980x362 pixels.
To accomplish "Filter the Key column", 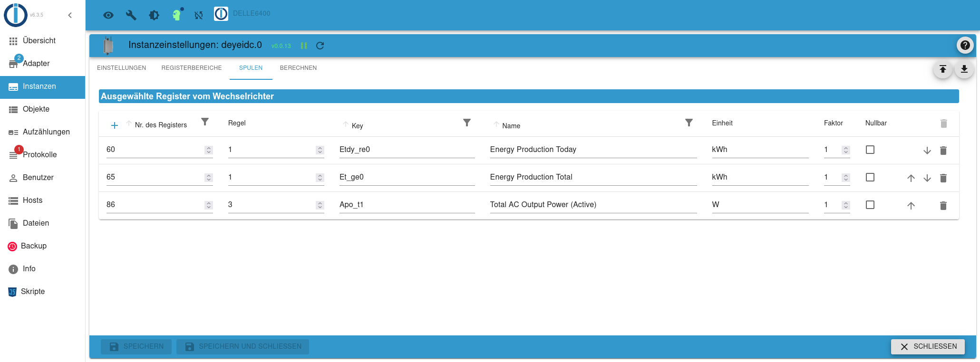I will tap(467, 123).
